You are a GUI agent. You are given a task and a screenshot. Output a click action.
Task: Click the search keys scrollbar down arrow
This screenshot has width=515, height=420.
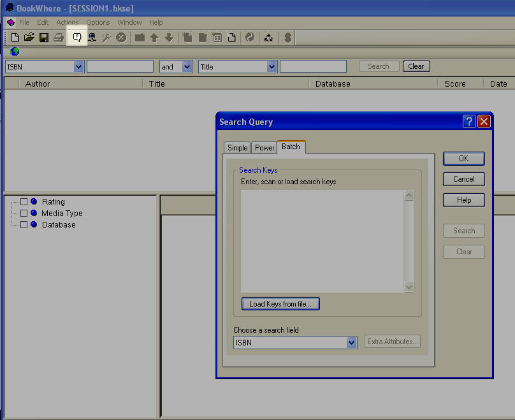pos(409,287)
